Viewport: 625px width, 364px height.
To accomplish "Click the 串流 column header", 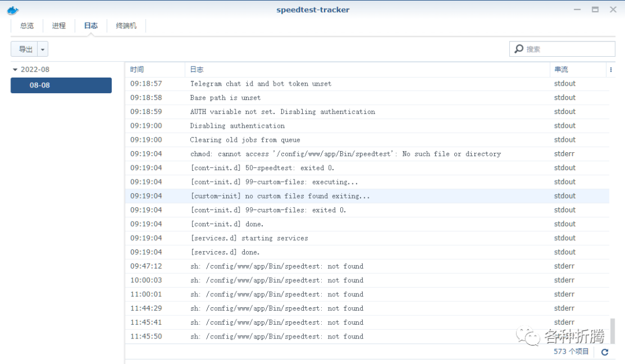I will tap(561, 69).
